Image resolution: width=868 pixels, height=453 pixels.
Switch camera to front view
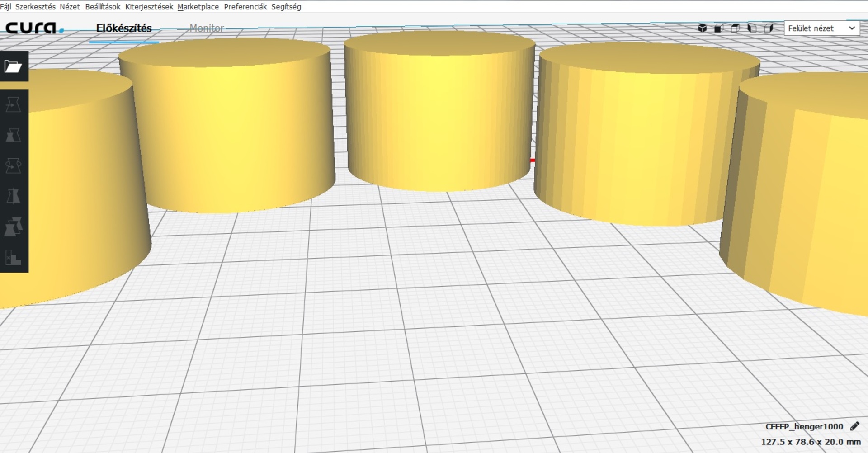(x=719, y=28)
